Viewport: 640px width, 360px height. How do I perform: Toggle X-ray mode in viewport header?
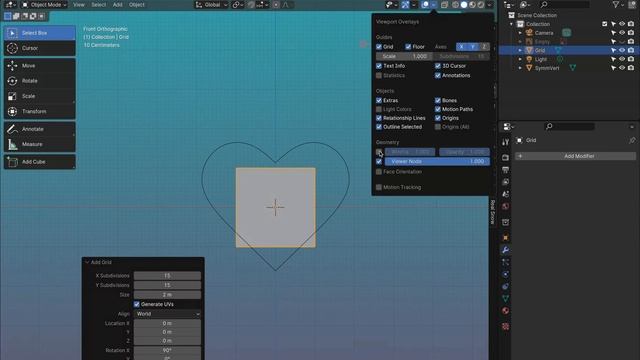pos(444,5)
